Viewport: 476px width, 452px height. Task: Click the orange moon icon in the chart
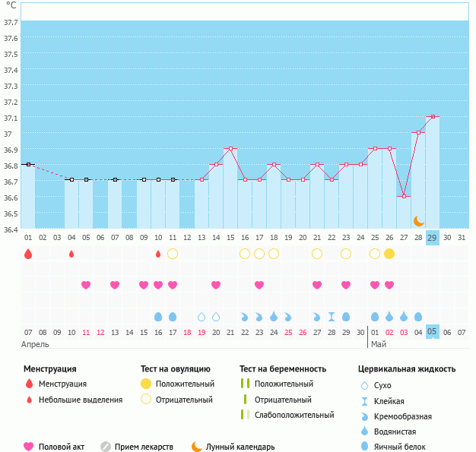(419, 221)
